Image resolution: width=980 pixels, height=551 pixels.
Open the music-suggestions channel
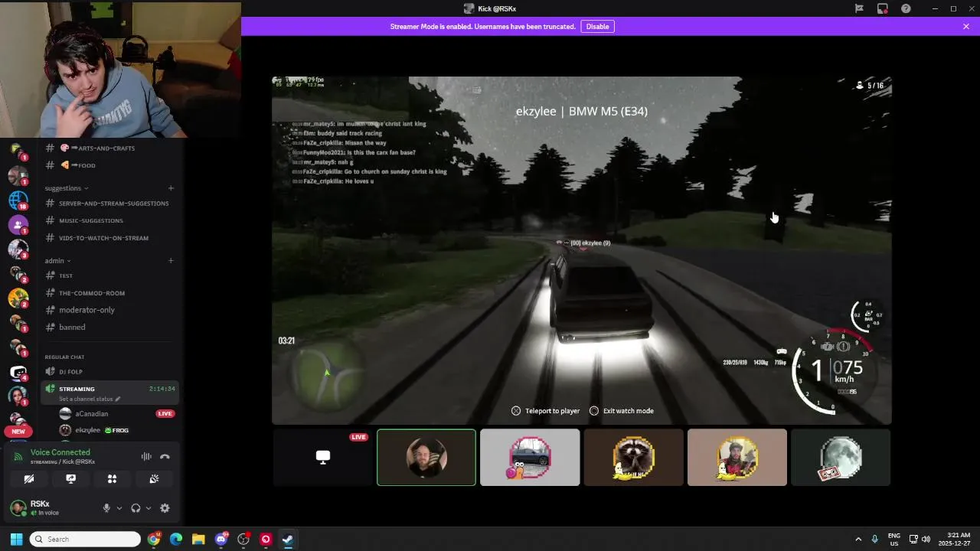click(x=109, y=220)
